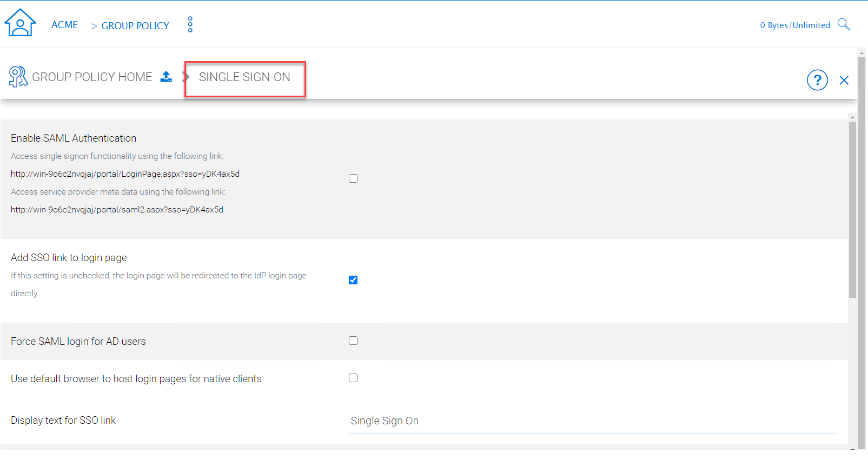Select the SINGLE SIGN-ON breadcrumb tab
The image size is (868, 473).
pos(244,77)
